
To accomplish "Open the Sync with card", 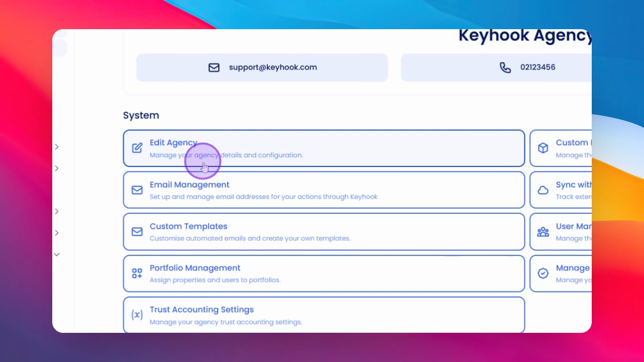I will coord(561,190).
